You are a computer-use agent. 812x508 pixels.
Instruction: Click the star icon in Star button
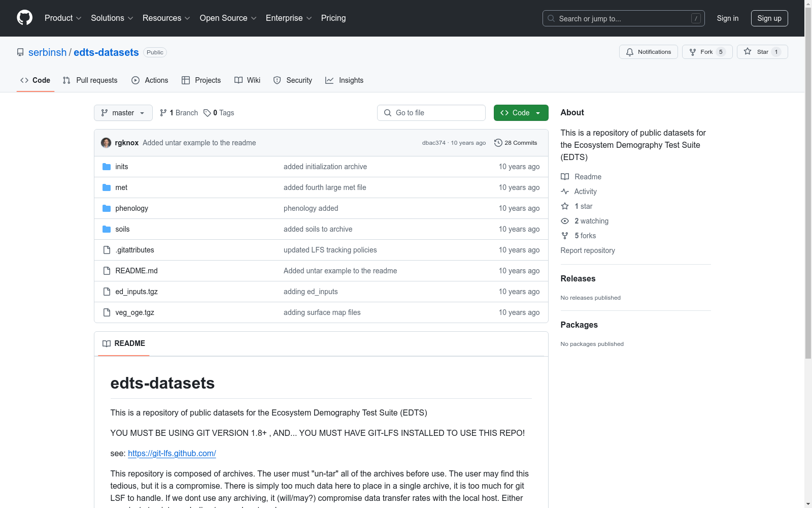click(x=748, y=52)
